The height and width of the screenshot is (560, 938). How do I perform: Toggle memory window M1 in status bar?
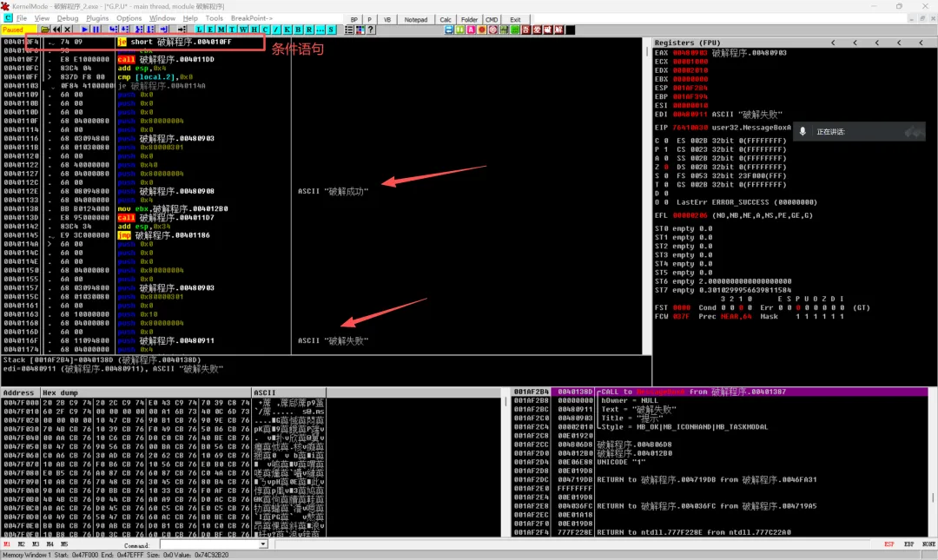(x=7, y=544)
